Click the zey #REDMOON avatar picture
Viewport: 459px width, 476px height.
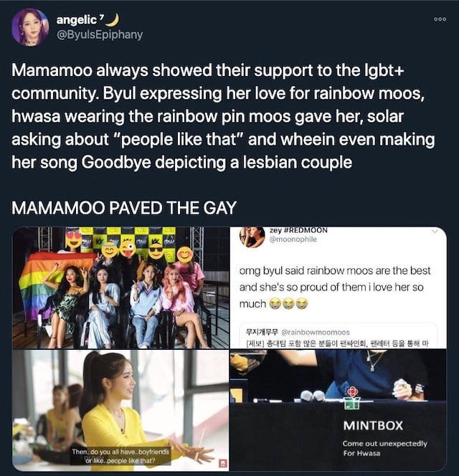click(x=252, y=237)
